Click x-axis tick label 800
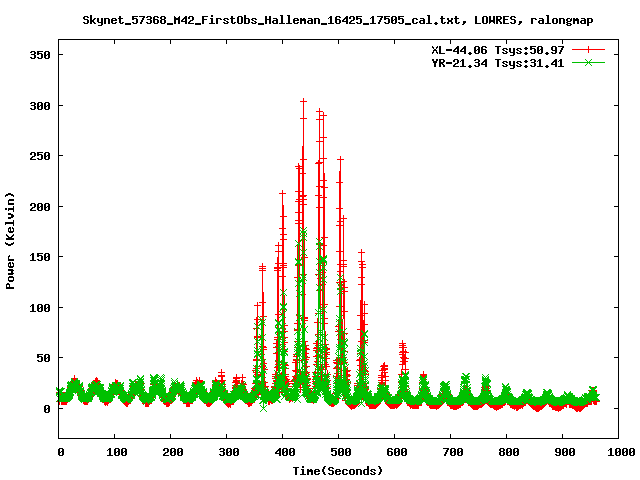Screen dimensions: 640x480 509,452
